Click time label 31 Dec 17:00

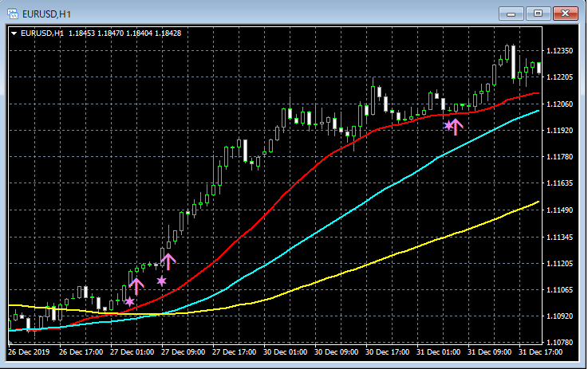coord(540,352)
